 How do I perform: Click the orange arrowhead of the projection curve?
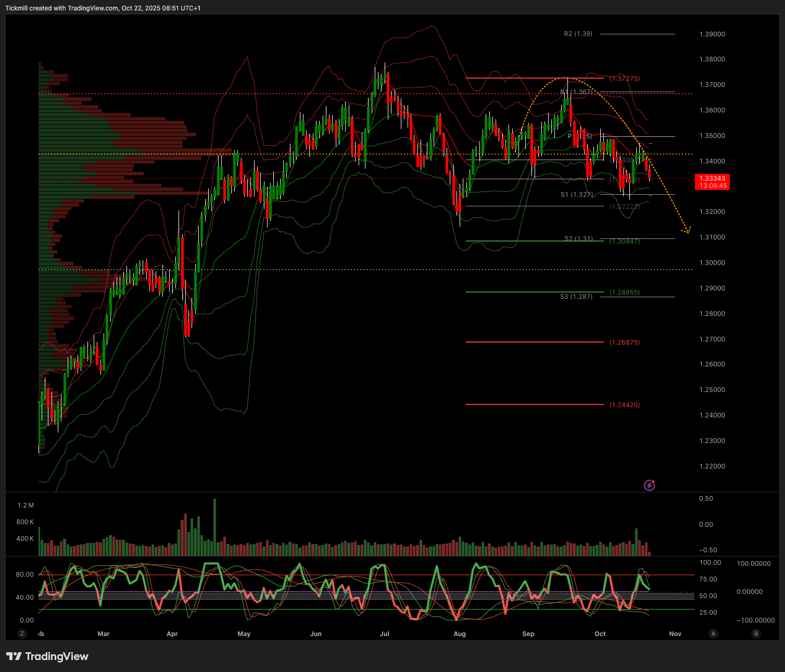688,230
